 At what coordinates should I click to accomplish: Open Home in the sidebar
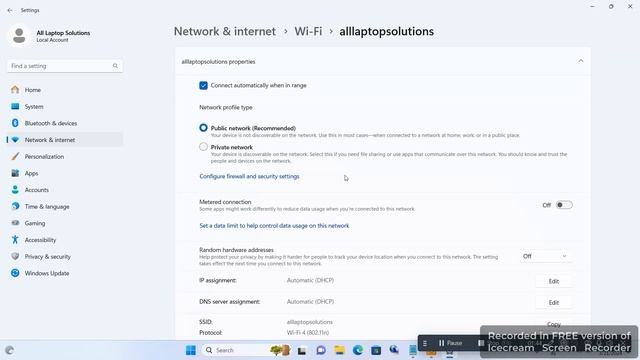click(64, 90)
